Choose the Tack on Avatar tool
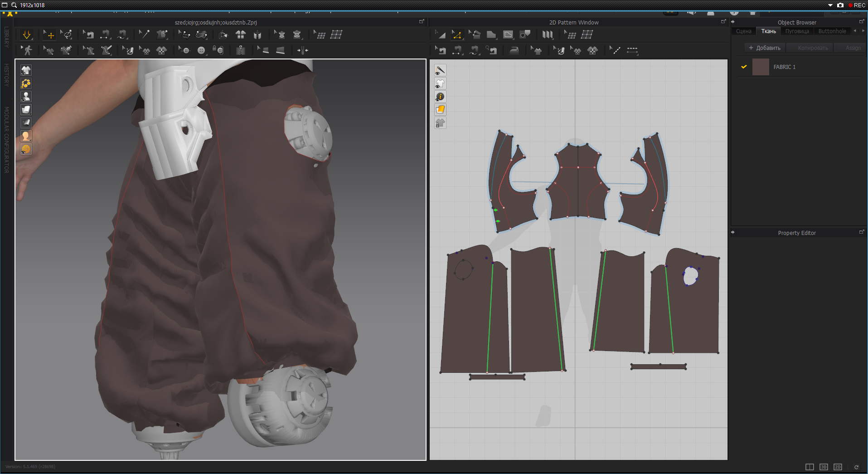The image size is (868, 474). pyautogui.click(x=162, y=34)
